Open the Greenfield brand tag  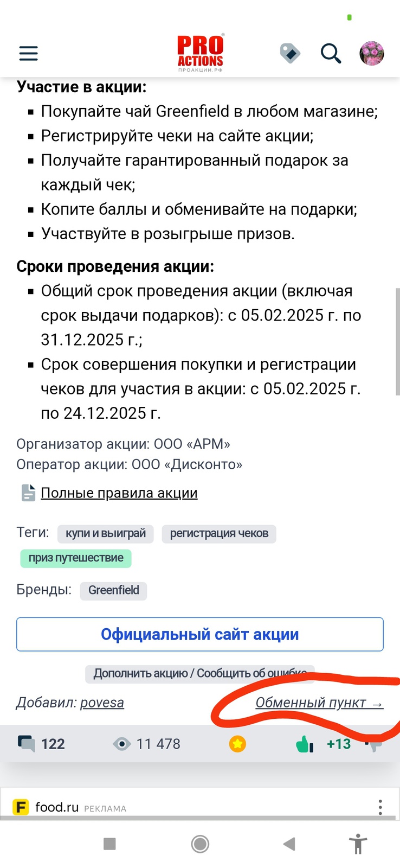[x=113, y=590]
